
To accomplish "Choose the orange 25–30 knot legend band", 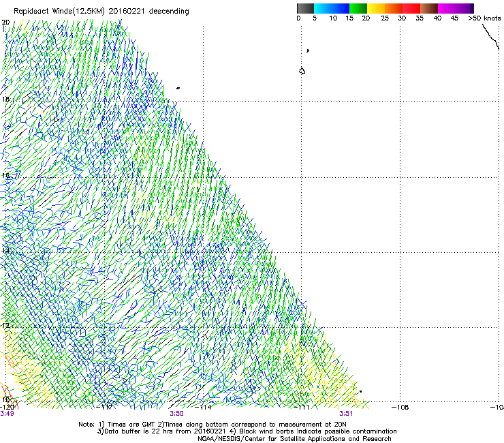I will tap(394, 8).
